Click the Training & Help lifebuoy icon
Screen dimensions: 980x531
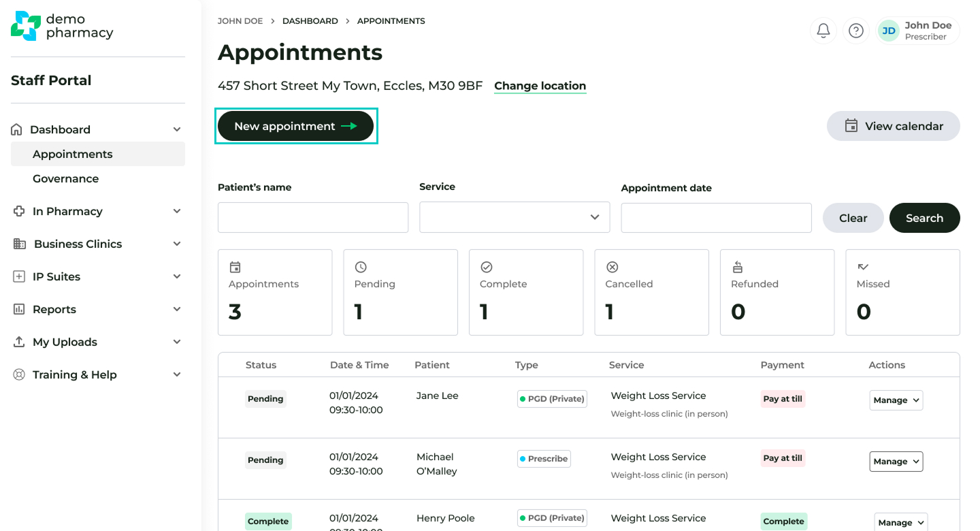(19, 374)
